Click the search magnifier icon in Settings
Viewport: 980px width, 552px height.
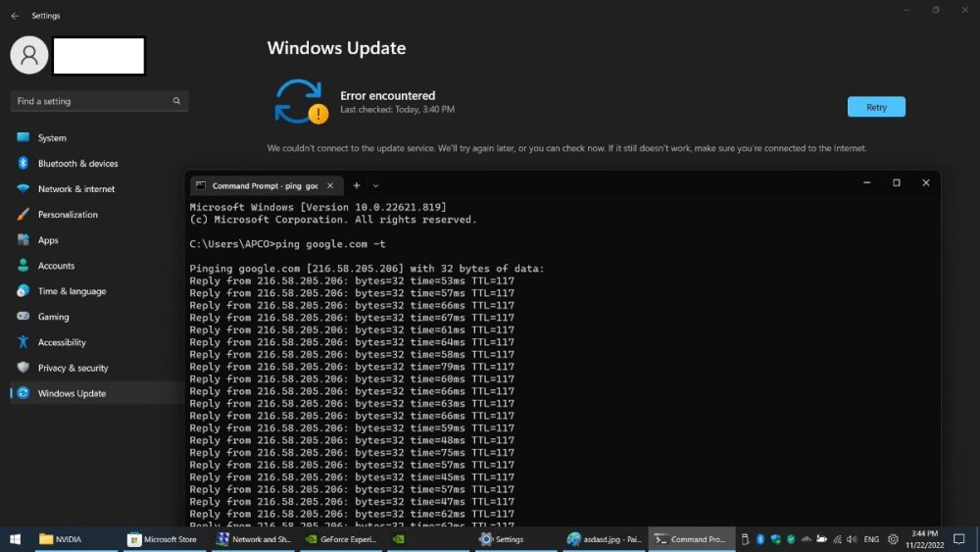coord(176,101)
